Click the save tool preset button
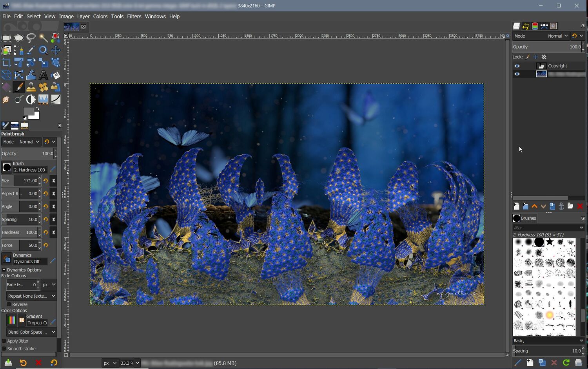Screen dimensions: 588x369 pos(8,363)
